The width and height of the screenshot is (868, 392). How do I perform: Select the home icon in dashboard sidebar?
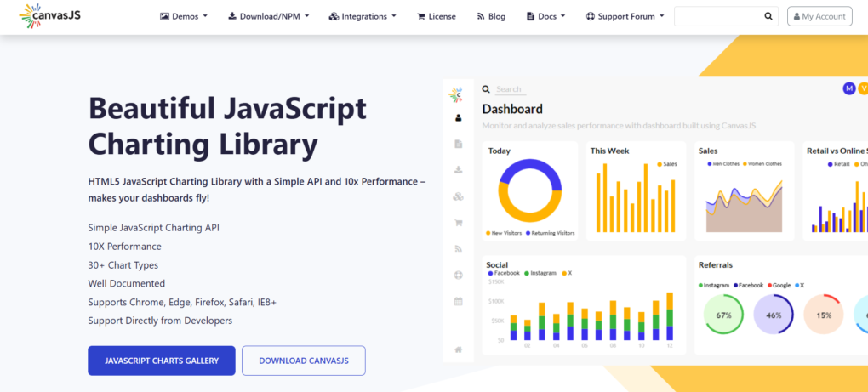(458, 349)
